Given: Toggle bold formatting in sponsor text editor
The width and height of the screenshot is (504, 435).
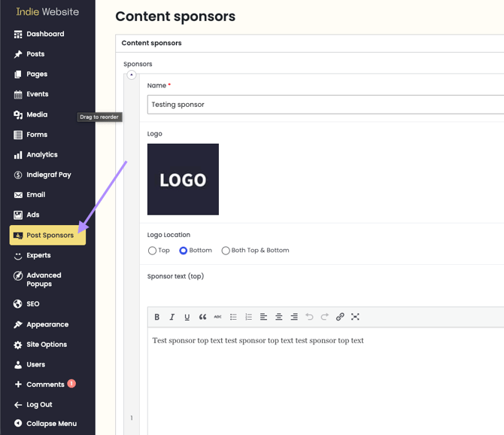Looking at the screenshot, I should [x=157, y=317].
